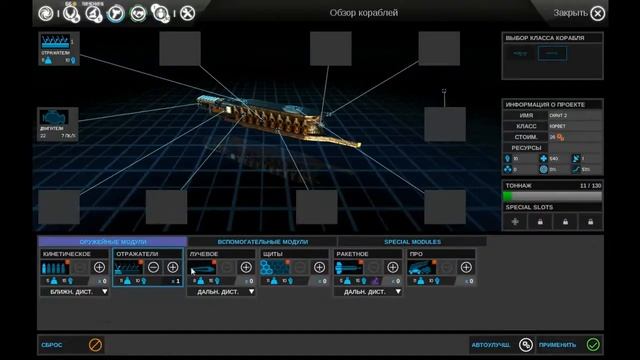640x360 pixels.
Task: Apply the design with Применить button
Action: pos(569,345)
